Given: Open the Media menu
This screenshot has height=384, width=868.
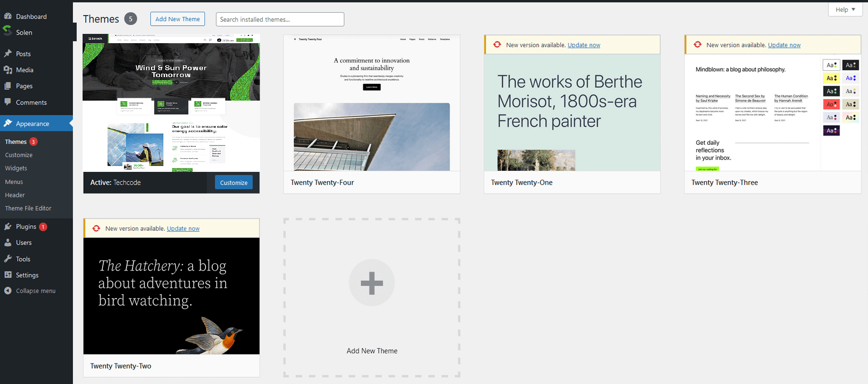Looking at the screenshot, I should 25,70.
